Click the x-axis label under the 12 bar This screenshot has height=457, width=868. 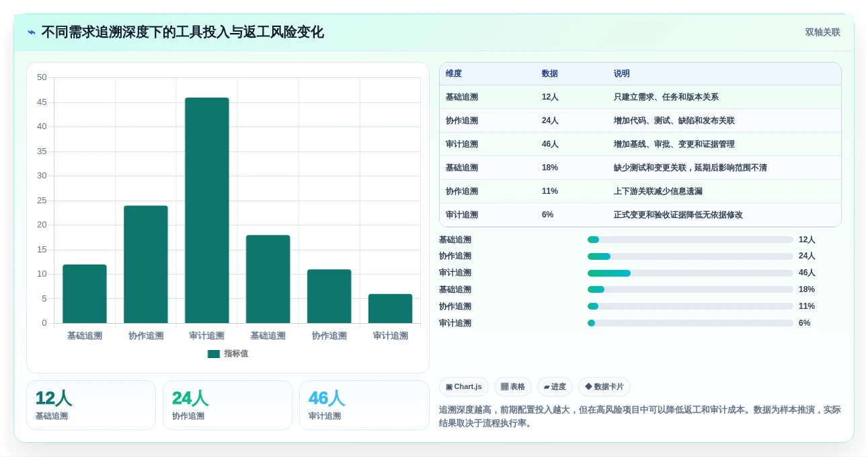coord(85,336)
